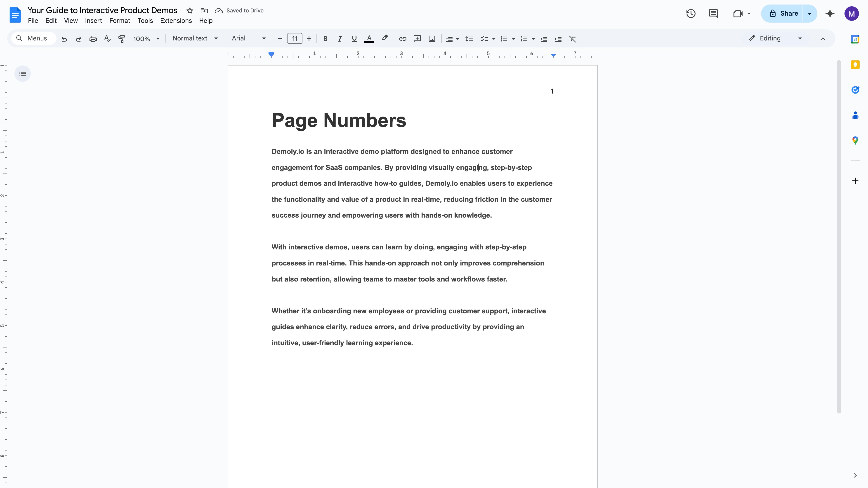Clear formatting
The width and height of the screenshot is (868, 488).
click(573, 39)
